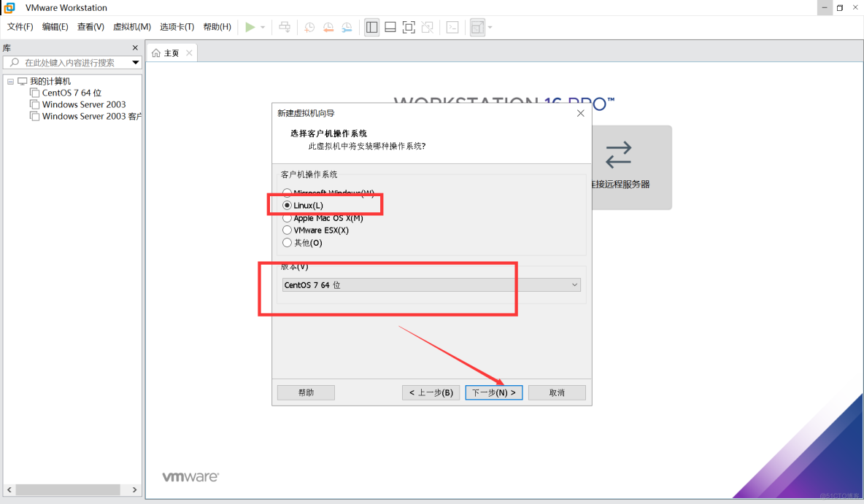Open the power options dropdown arrow
The height and width of the screenshot is (504, 864).
tap(263, 27)
